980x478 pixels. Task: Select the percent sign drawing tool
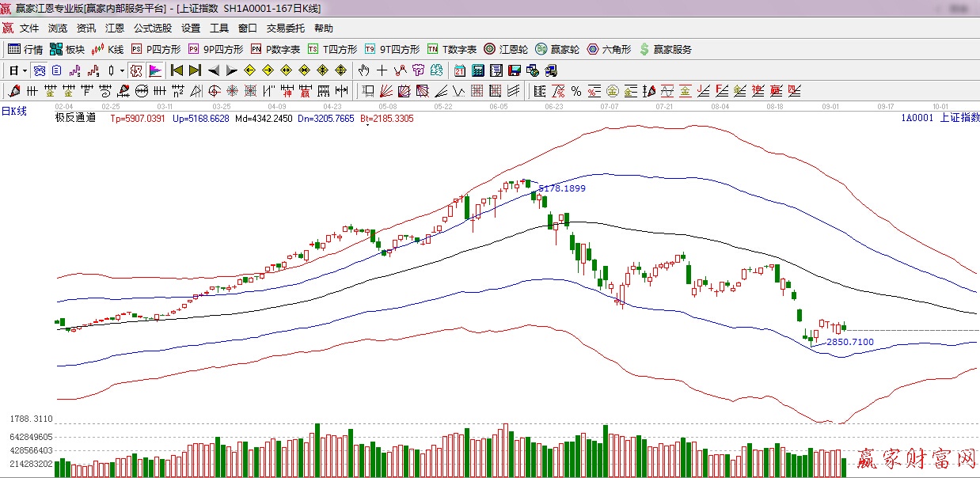576,91
